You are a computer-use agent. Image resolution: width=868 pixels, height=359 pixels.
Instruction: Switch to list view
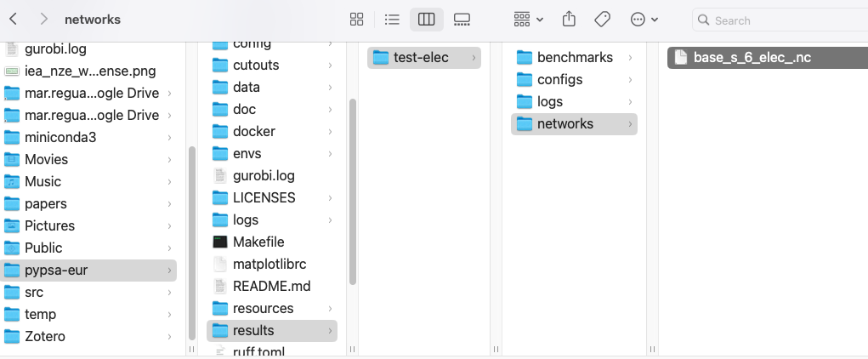click(392, 20)
